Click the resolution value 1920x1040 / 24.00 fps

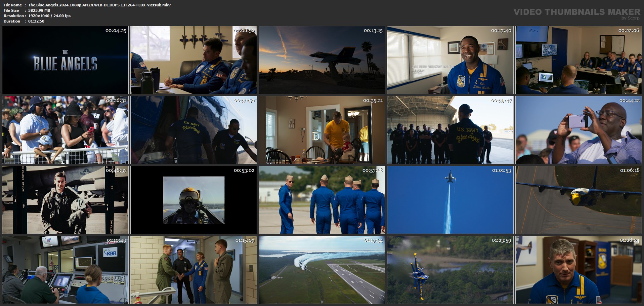(x=49, y=16)
